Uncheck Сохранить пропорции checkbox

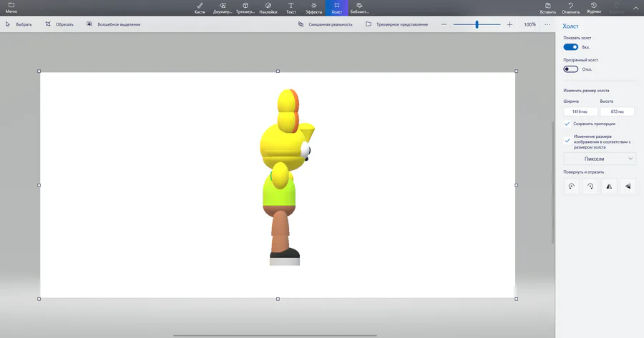pyautogui.click(x=567, y=124)
